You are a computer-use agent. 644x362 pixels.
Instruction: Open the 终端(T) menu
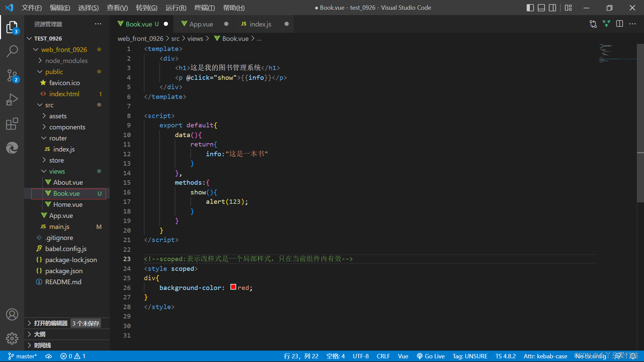coord(205,7)
